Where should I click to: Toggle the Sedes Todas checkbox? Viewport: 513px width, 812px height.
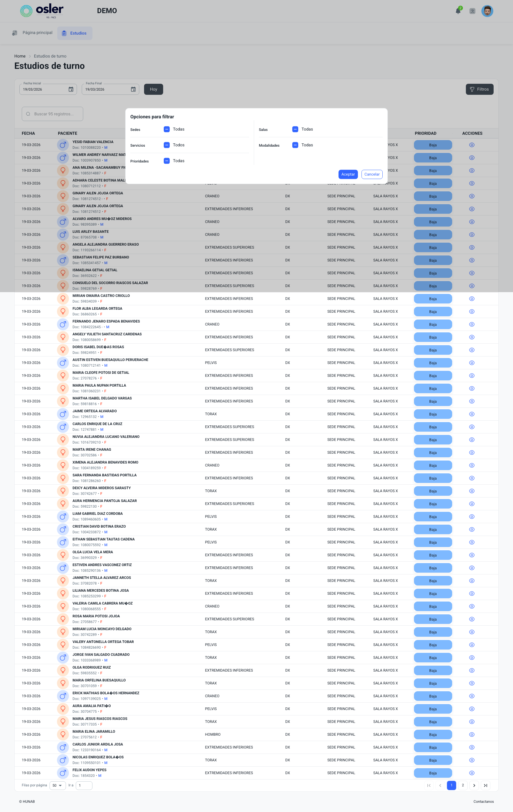click(167, 129)
